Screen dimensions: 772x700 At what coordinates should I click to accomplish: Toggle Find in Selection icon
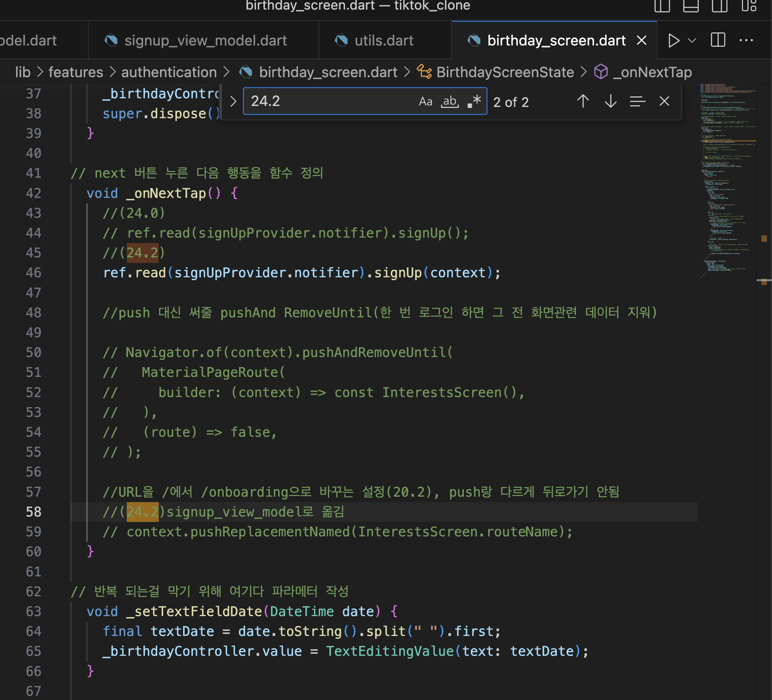(637, 102)
